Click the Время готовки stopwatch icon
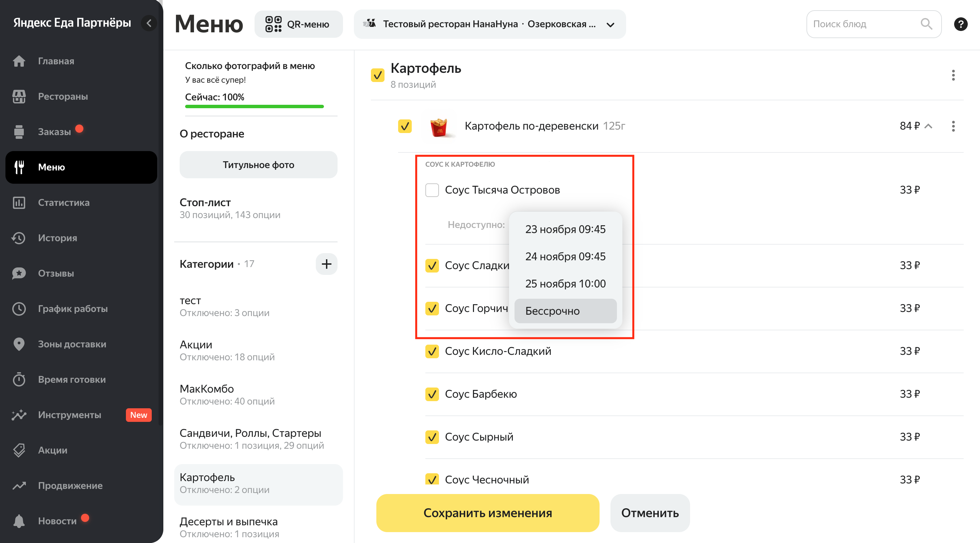980x543 pixels. pyautogui.click(x=19, y=379)
